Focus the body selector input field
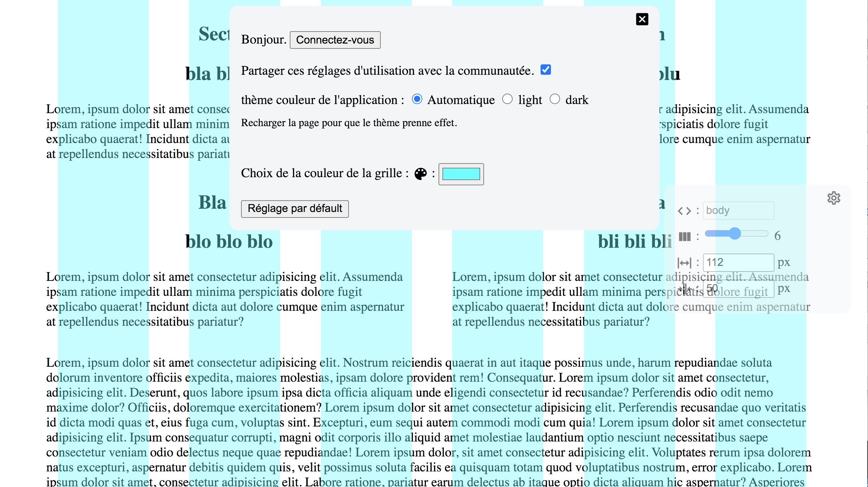 point(738,210)
